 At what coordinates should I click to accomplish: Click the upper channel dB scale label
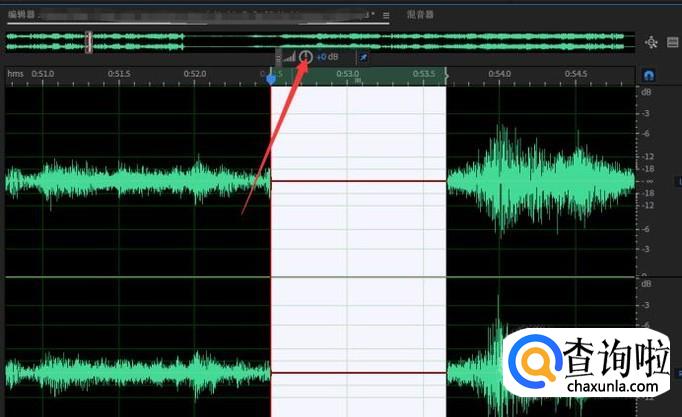coord(646,92)
